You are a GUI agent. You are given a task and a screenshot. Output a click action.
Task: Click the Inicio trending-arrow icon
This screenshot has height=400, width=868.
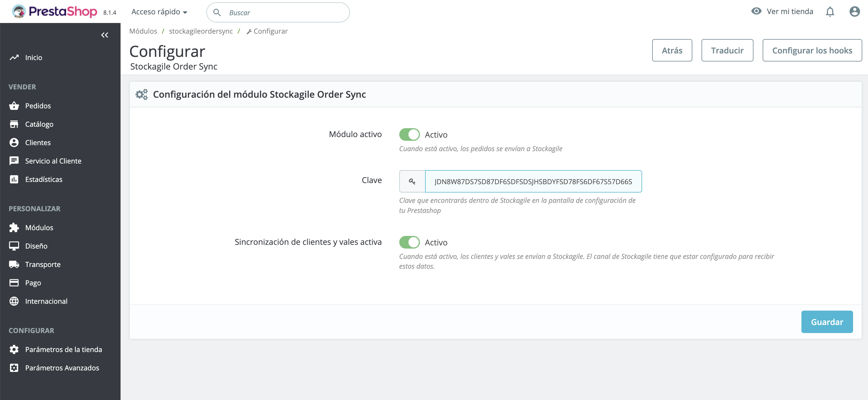(14, 57)
